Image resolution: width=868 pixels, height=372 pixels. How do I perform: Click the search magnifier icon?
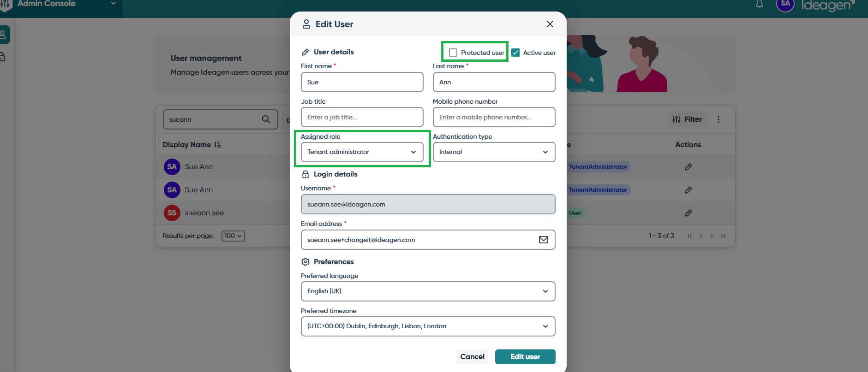click(266, 119)
